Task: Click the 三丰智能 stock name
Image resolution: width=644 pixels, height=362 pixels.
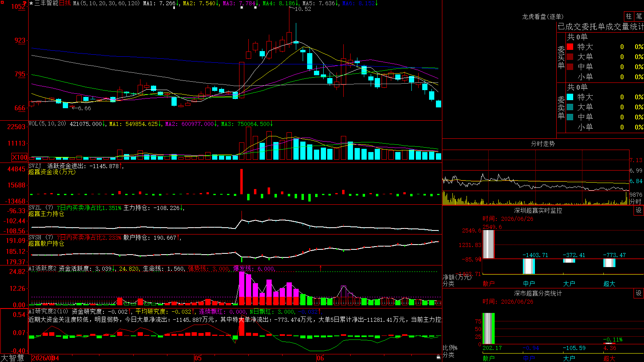Action: coord(46,3)
